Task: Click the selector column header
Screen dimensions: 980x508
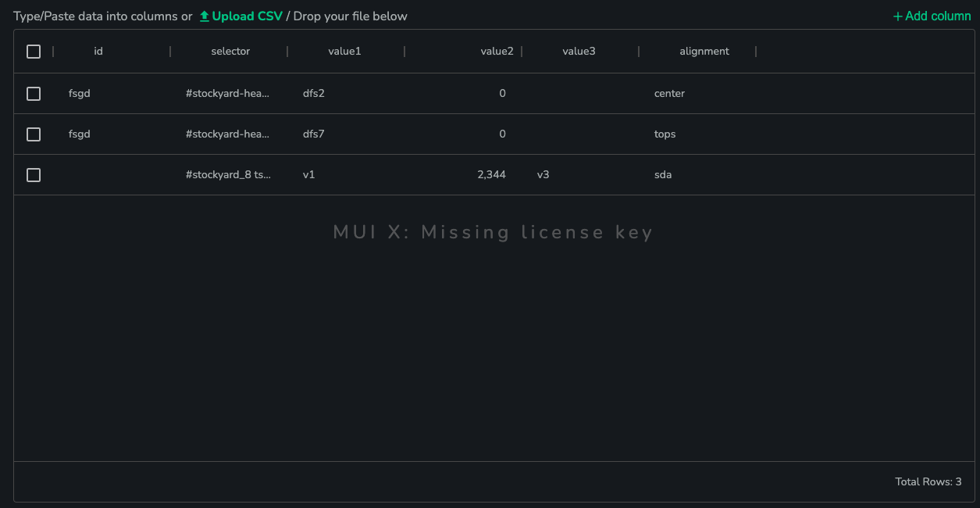Action: point(229,52)
